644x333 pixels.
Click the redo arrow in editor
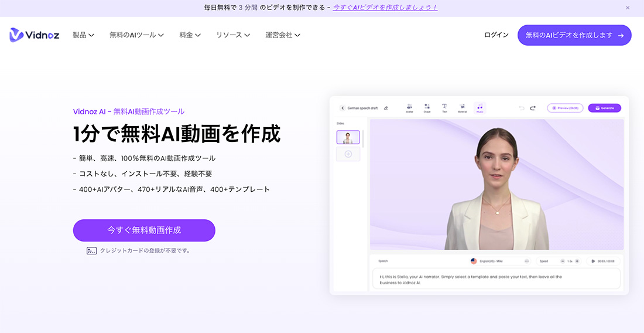point(533,108)
